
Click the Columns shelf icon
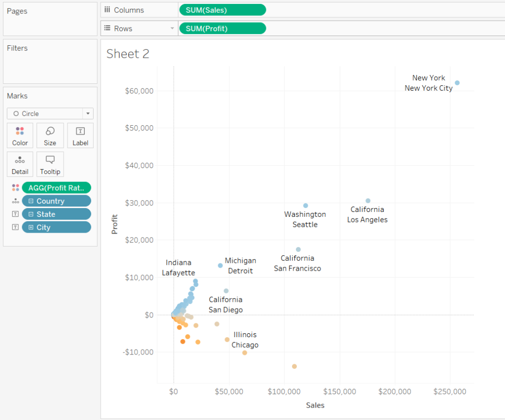[x=108, y=9]
